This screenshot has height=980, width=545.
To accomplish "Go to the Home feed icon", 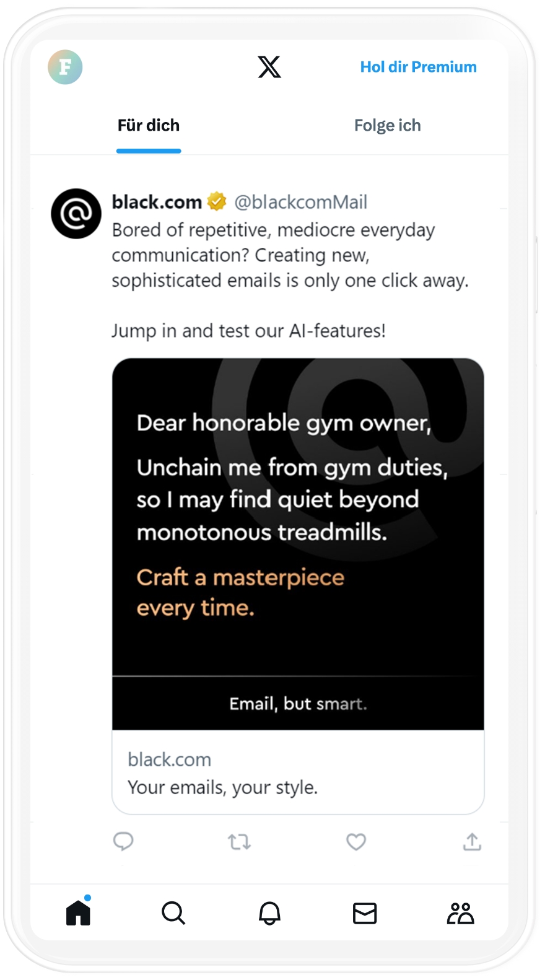I will click(79, 913).
